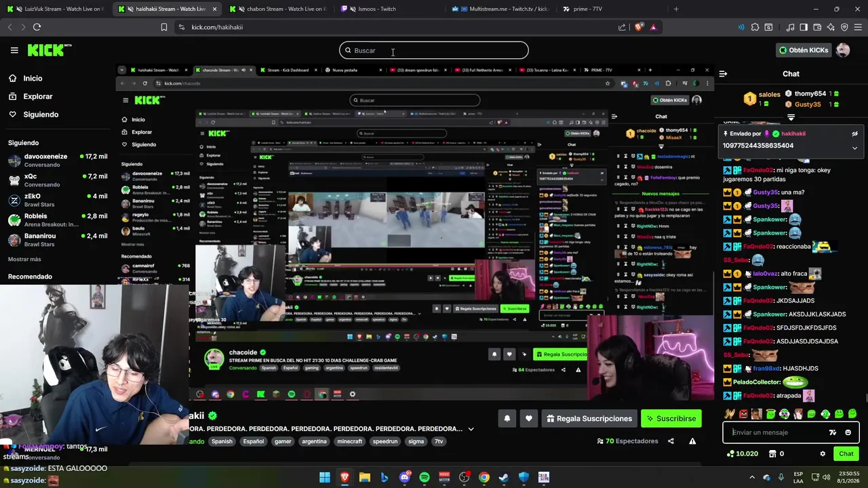
Task: Click the green Suscribirse button
Action: (x=671, y=419)
